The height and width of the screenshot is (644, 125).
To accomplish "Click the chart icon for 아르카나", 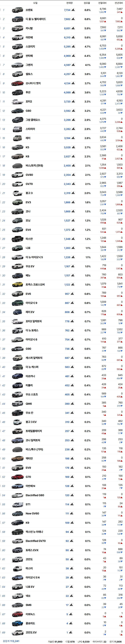I will (72, 376).
